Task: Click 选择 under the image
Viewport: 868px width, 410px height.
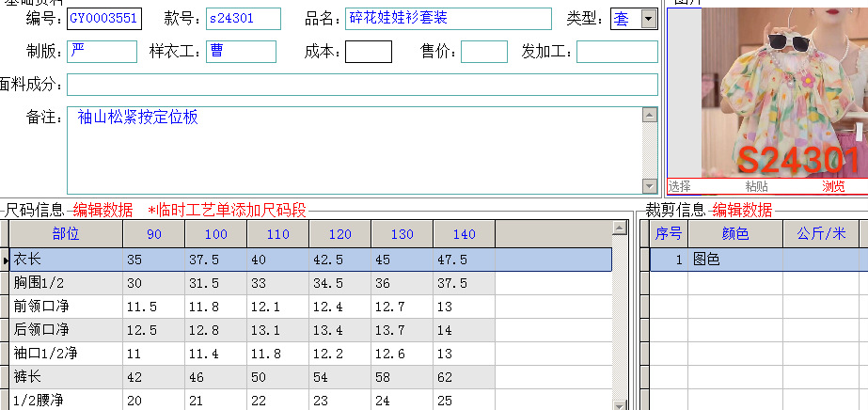Action: click(x=679, y=186)
